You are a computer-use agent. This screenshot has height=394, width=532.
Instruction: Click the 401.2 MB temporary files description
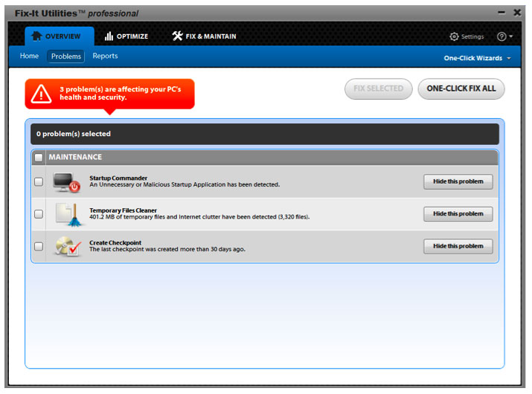[x=199, y=217]
